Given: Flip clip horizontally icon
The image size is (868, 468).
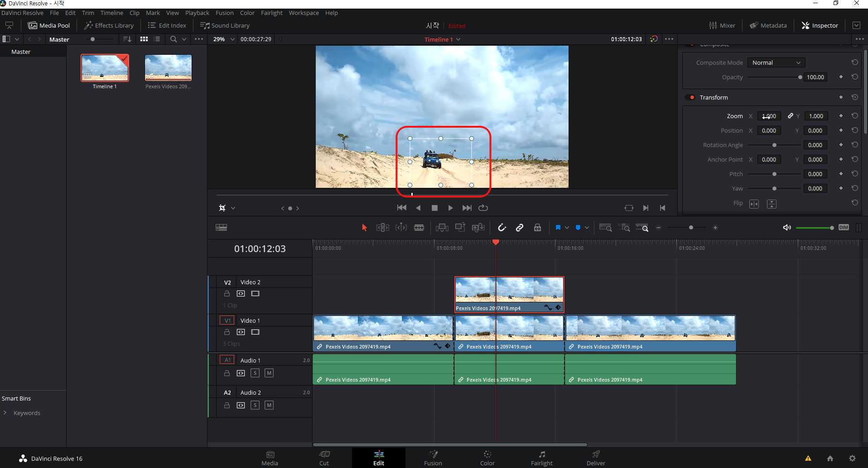Looking at the screenshot, I should click(754, 204).
